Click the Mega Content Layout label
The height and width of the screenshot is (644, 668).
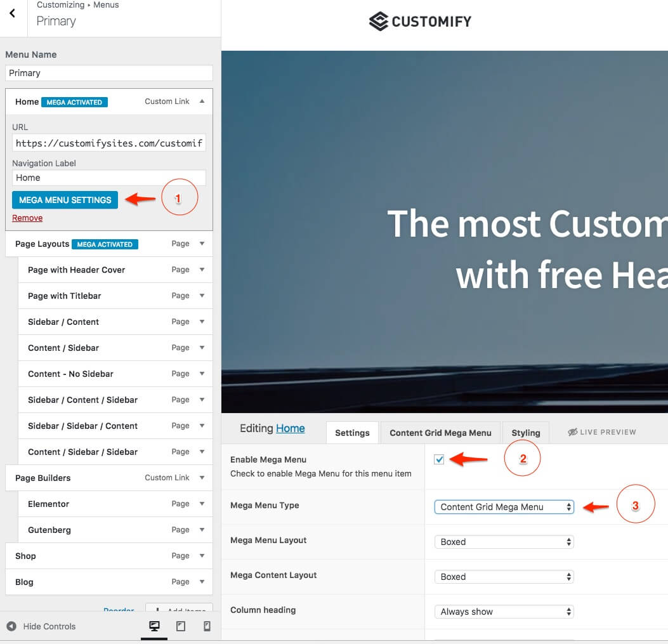273,575
